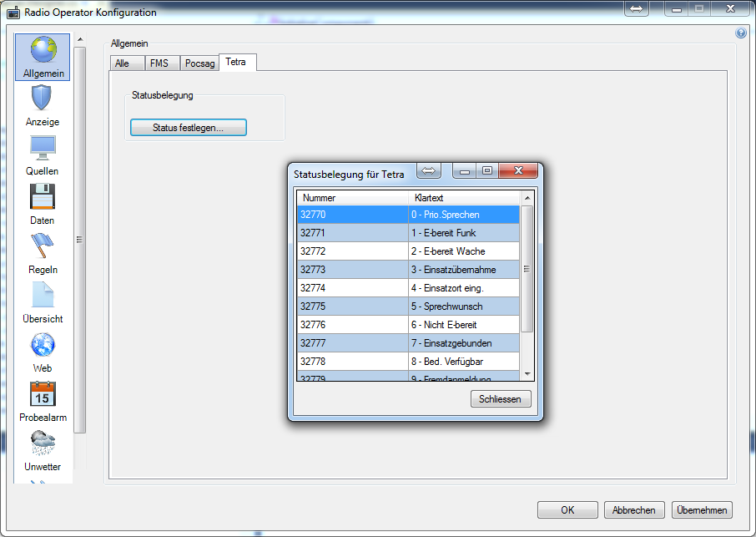Sort list by Nummer column header
756x537 pixels.
[352, 198]
